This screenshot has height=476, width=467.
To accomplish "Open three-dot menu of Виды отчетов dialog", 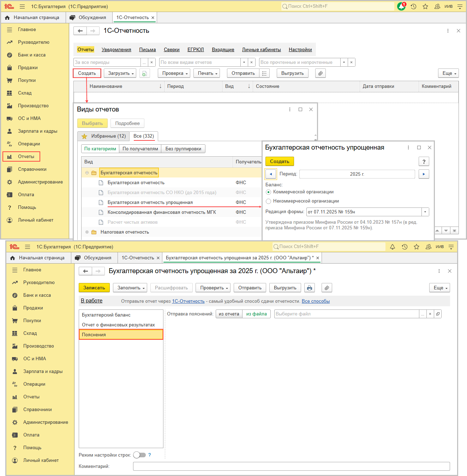I will 290,109.
